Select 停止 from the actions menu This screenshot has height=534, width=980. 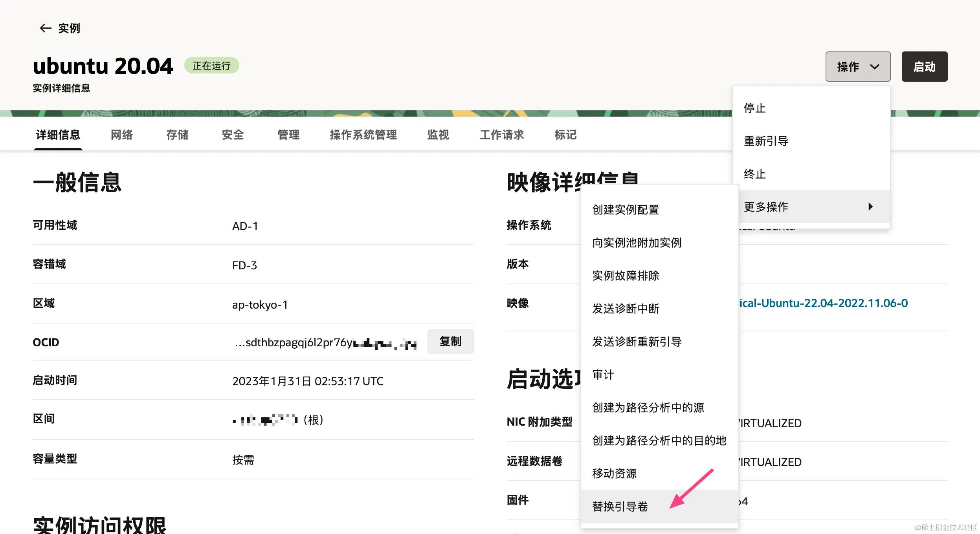coord(754,108)
